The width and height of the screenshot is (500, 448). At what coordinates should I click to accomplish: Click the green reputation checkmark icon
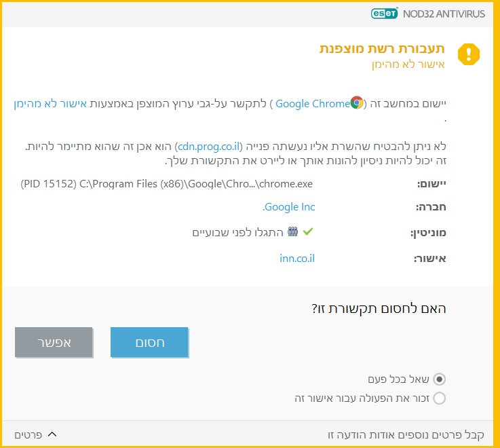[308, 231]
